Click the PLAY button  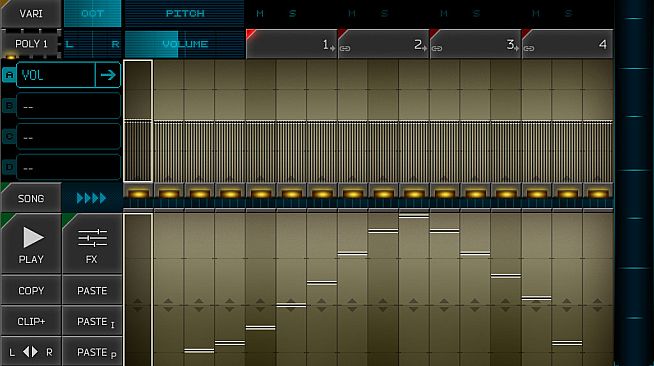point(31,244)
